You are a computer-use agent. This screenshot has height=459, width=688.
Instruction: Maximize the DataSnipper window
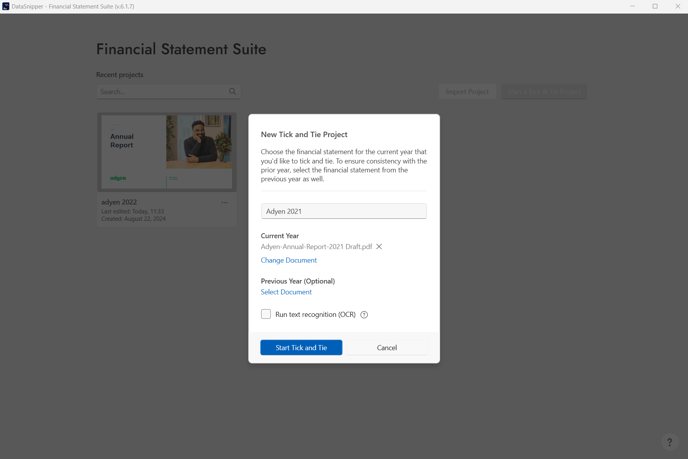click(x=655, y=6)
